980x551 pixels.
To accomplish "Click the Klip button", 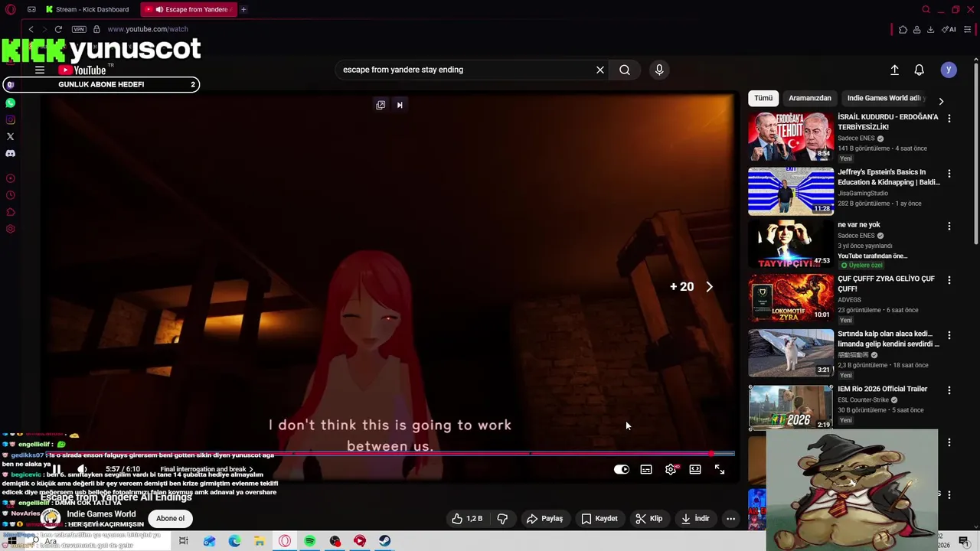I will click(649, 518).
